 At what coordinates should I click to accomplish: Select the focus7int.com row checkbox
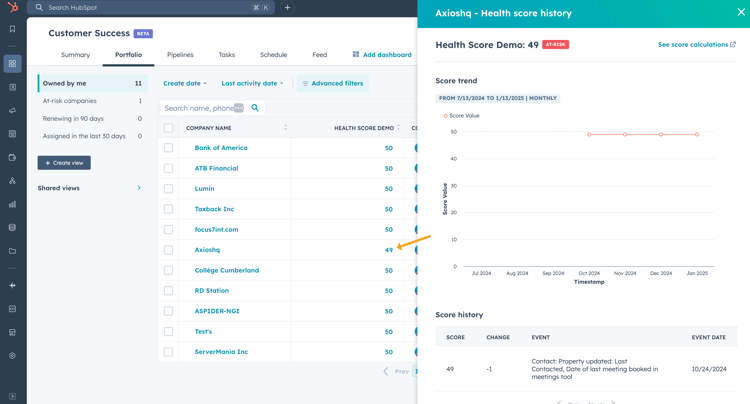click(168, 229)
